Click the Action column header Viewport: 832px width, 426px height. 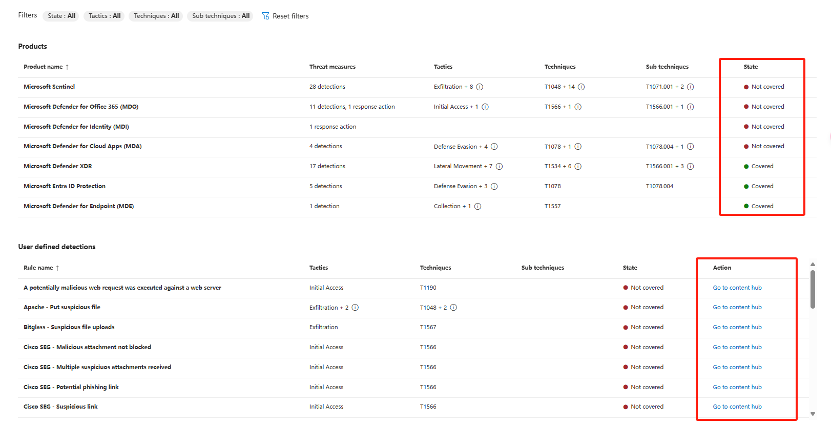point(722,268)
